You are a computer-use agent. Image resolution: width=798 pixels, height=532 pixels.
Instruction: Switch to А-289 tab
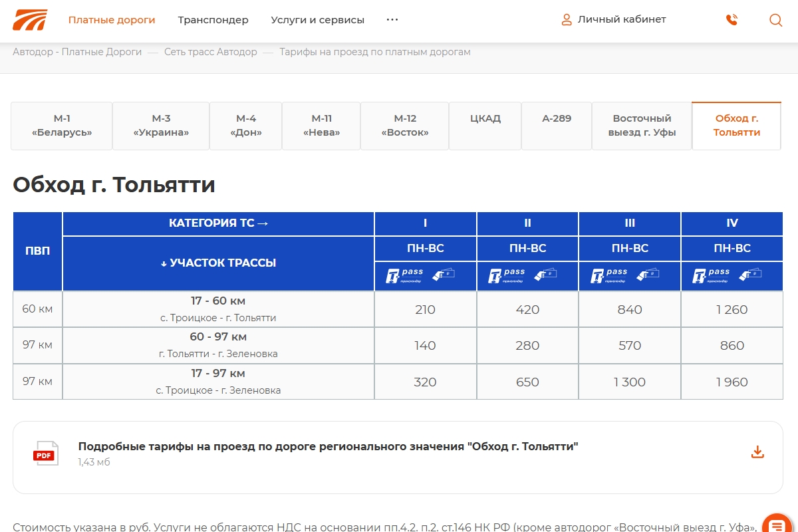click(x=557, y=126)
